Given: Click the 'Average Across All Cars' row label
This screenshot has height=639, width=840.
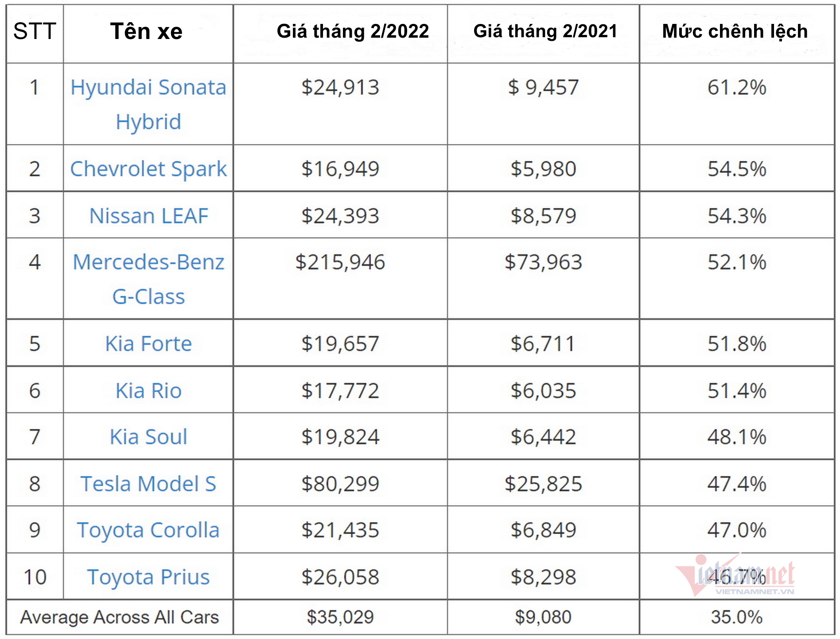Looking at the screenshot, I should (120, 617).
